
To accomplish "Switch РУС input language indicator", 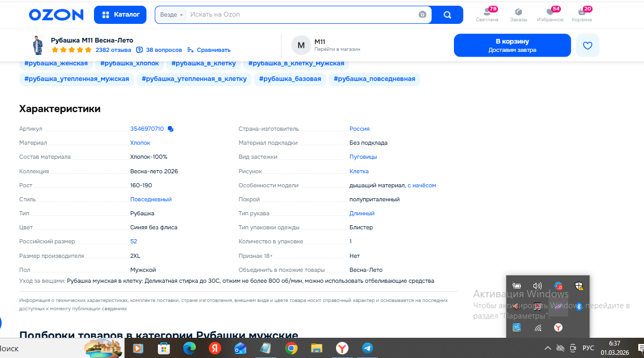I will [x=588, y=348].
